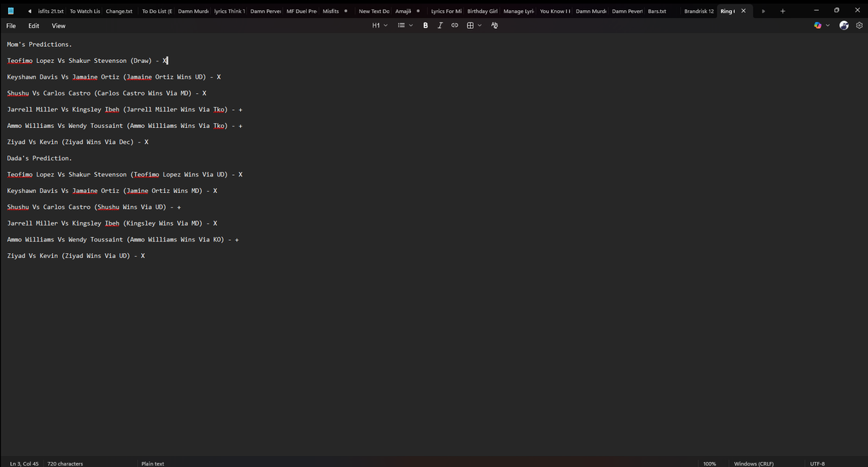Screen dimensions: 868x467
Task: Switch to the Lyrics For Mi tab
Action: [x=446, y=11]
